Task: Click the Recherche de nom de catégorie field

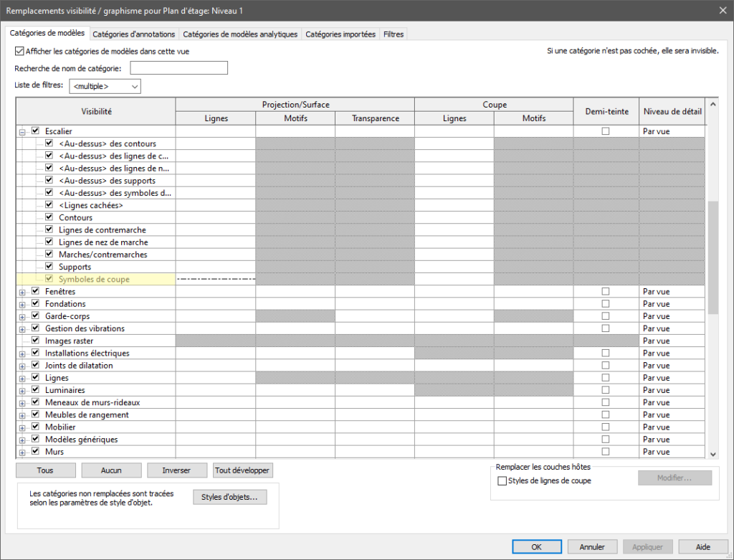Action: (178, 68)
